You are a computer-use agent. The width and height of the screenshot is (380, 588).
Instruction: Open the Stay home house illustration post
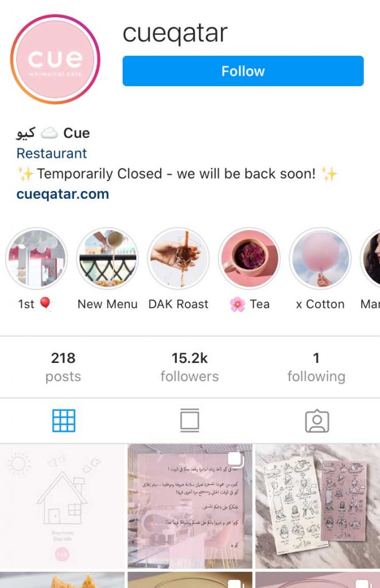pos(62,506)
